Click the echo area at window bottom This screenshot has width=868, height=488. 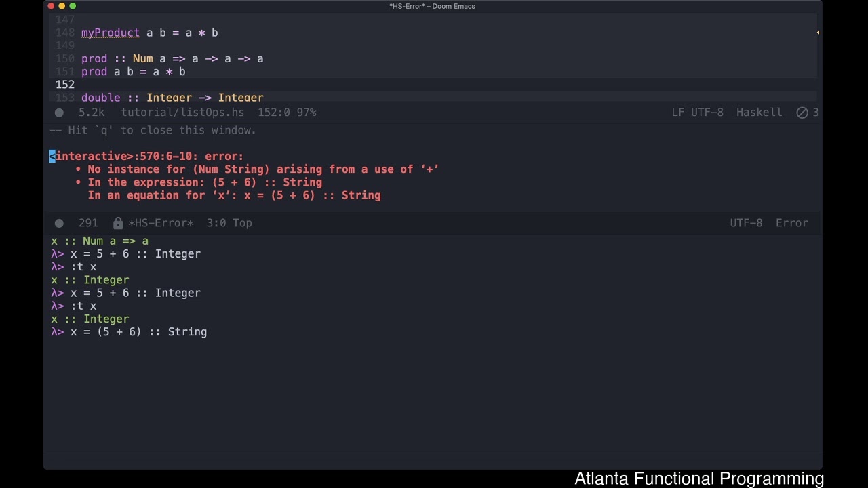pyautogui.click(x=433, y=462)
